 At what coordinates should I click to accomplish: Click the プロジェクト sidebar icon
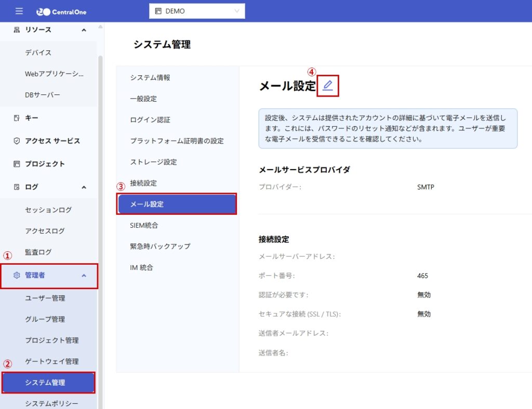tap(17, 164)
